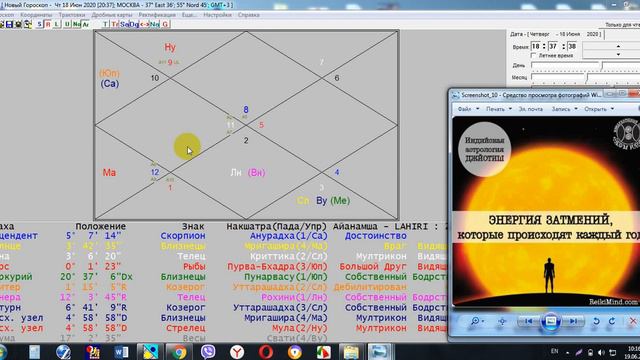640x360 pixels.
Task: Delete image with red X icon
Action: point(633,321)
